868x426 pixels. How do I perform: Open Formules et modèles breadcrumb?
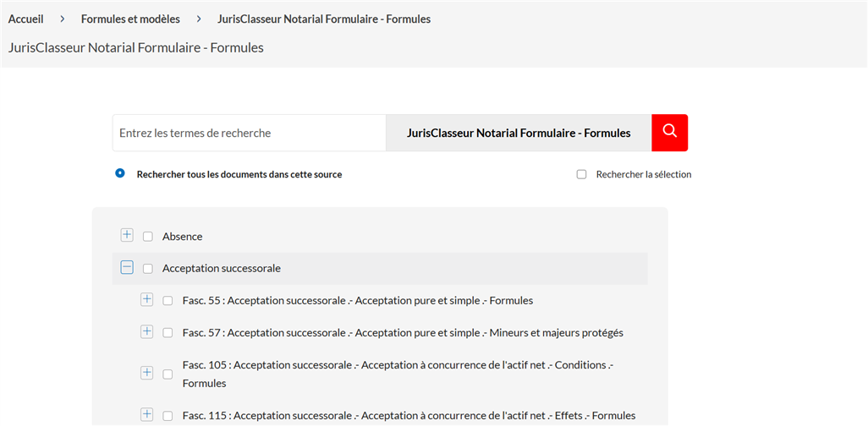click(x=130, y=19)
